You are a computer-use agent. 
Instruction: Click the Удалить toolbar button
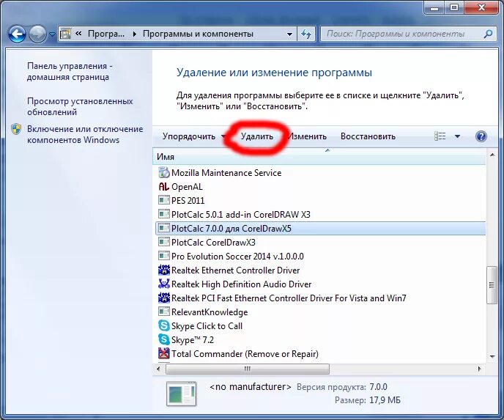coord(257,136)
